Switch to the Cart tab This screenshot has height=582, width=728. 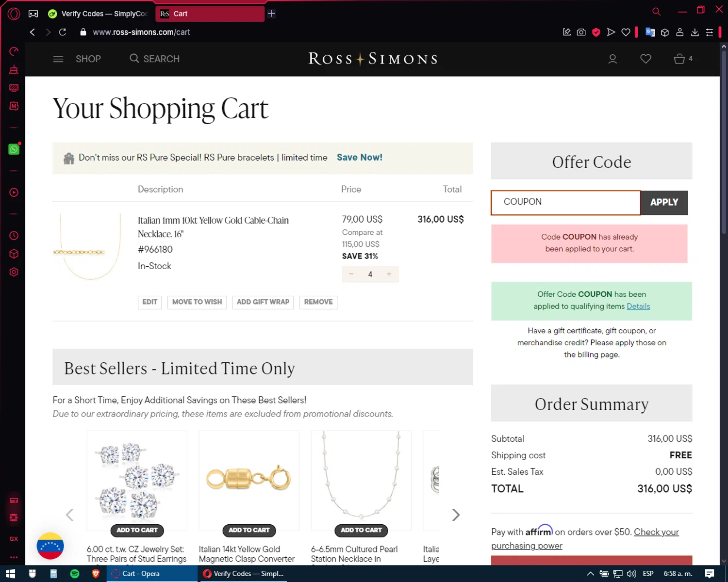tap(210, 14)
